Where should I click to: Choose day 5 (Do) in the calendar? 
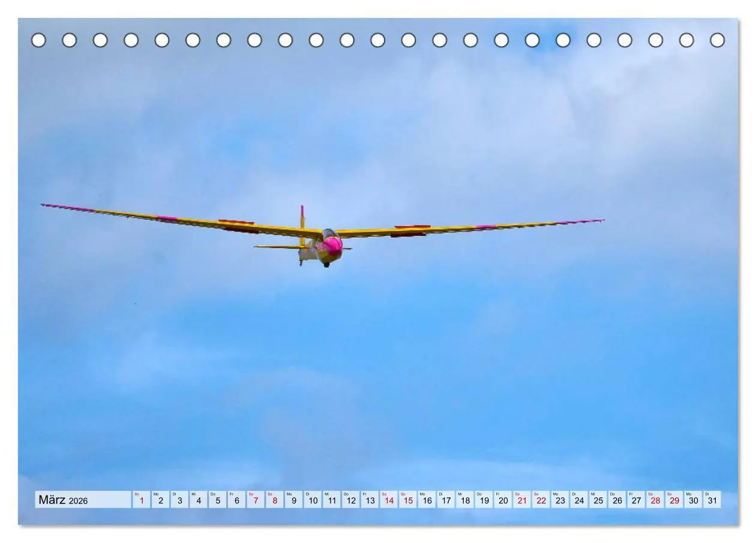(x=217, y=500)
